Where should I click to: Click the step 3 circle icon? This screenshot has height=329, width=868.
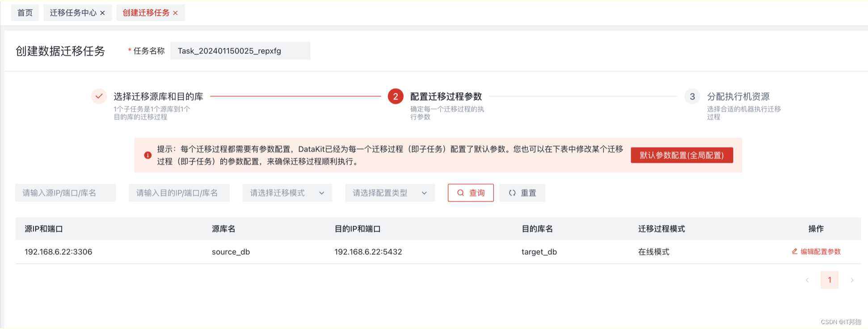click(692, 96)
